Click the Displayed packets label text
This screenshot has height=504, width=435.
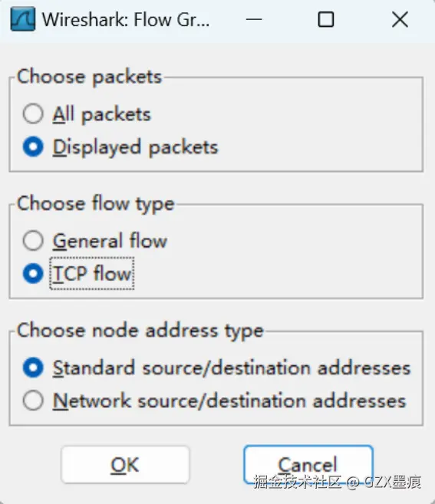coord(135,147)
